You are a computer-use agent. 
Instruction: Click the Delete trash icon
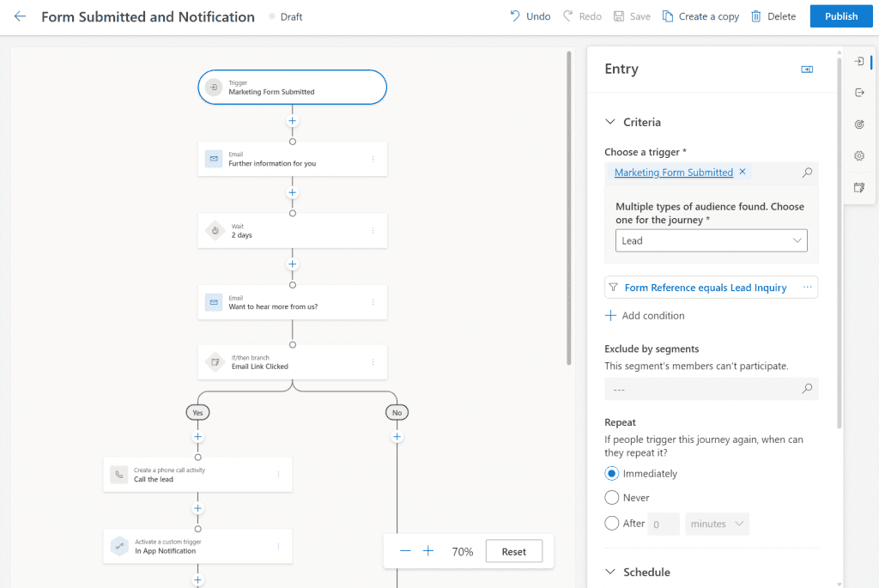[756, 16]
